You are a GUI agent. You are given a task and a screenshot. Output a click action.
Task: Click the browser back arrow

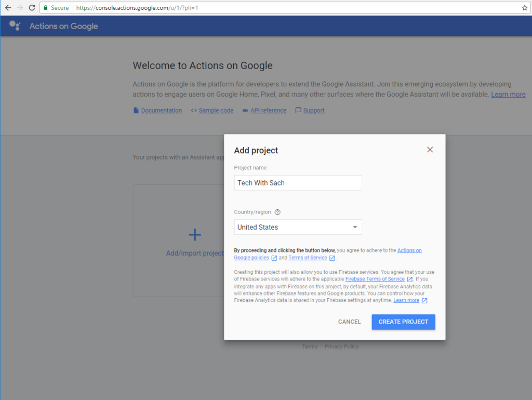coord(8,7)
